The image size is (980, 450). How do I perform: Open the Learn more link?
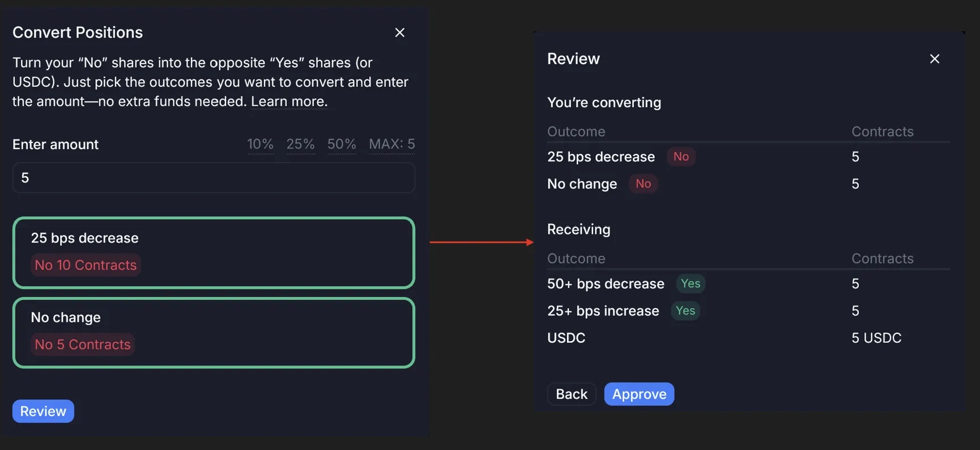pos(289,101)
